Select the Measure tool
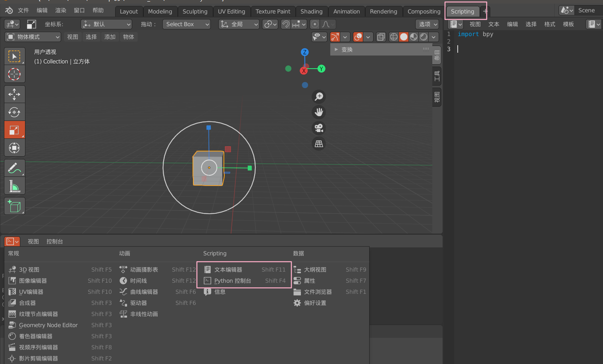This screenshot has width=603, height=364. 15,186
